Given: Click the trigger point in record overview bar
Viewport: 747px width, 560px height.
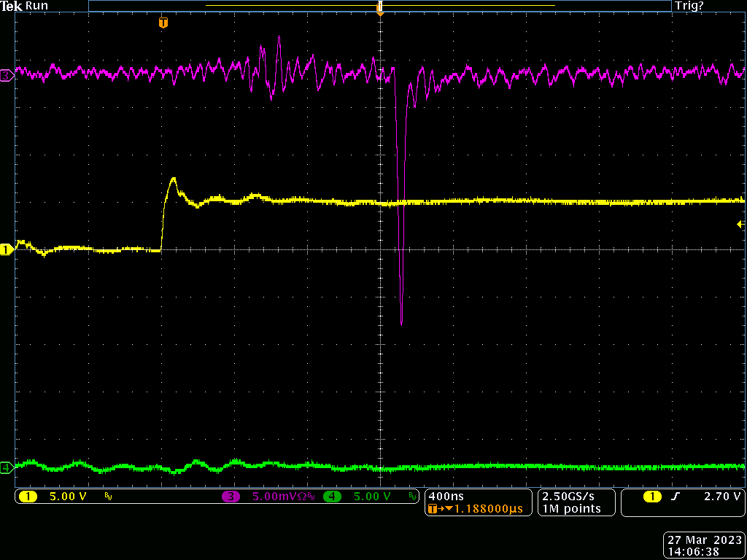Looking at the screenshot, I should pyautogui.click(x=379, y=7).
